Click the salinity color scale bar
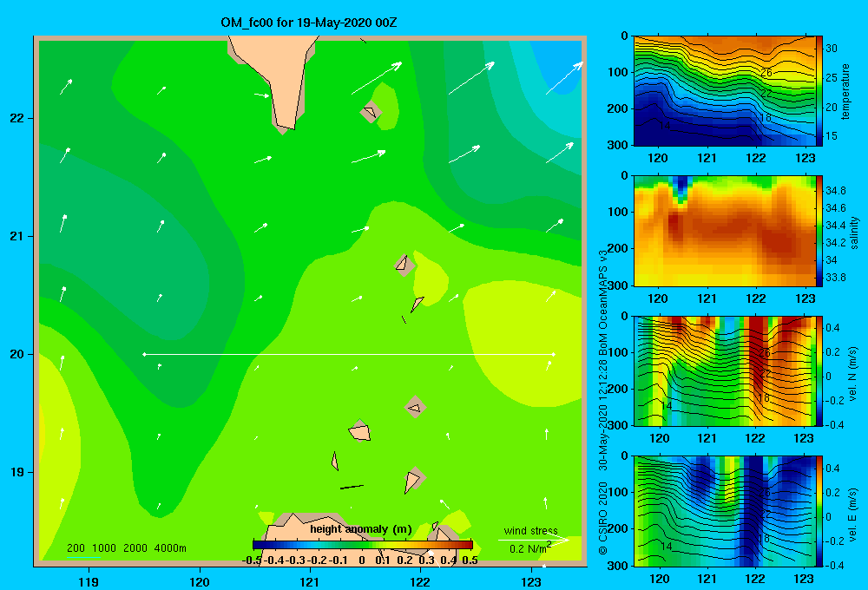 (819, 231)
